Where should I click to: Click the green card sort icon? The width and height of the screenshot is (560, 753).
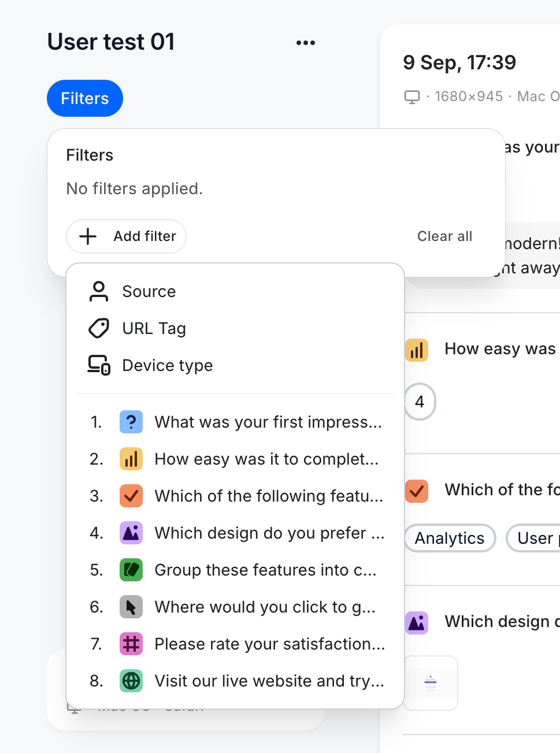click(131, 570)
